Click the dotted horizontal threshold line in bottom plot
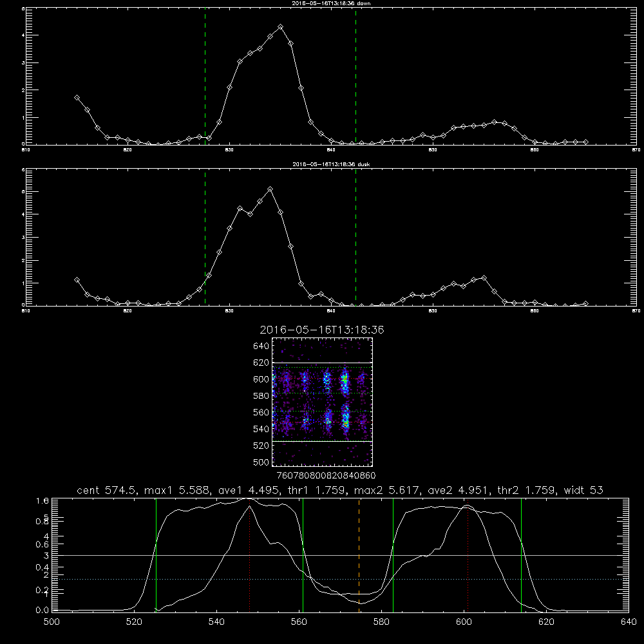The height and width of the screenshot is (644, 644). coord(340,579)
